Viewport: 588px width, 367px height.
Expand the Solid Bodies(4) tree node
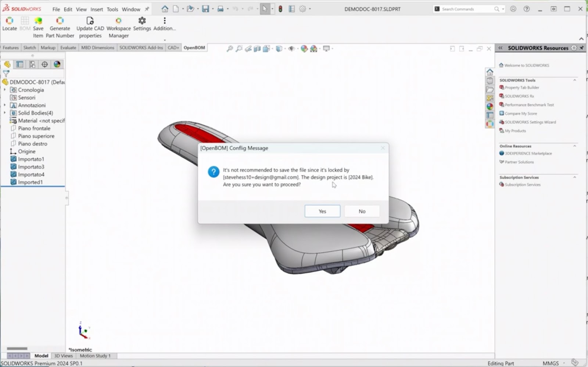tap(5, 113)
